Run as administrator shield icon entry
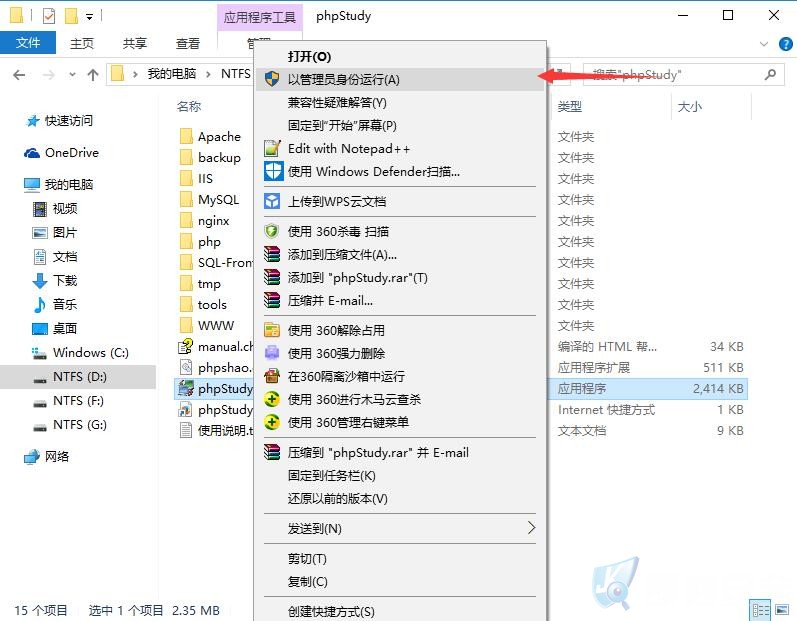Viewport: 797px width, 621px height. coord(400,79)
